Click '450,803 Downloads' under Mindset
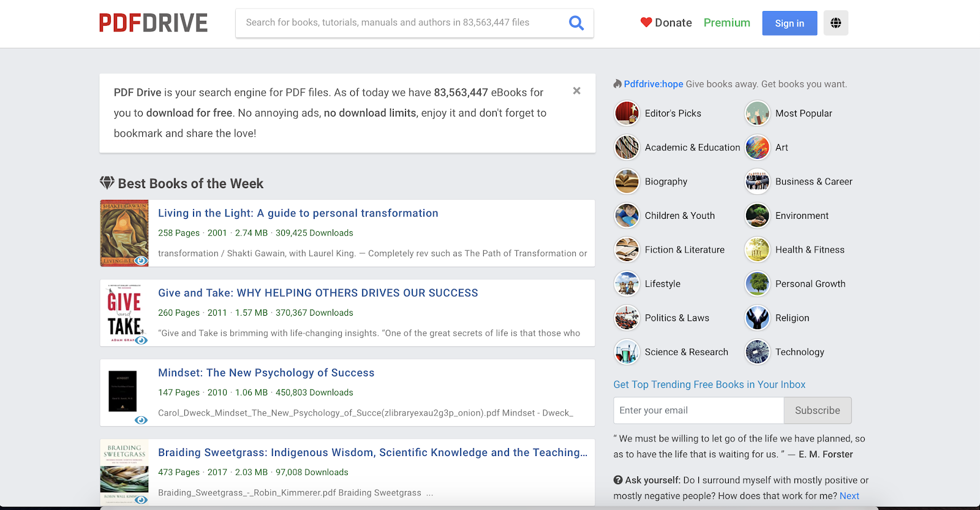 point(314,392)
